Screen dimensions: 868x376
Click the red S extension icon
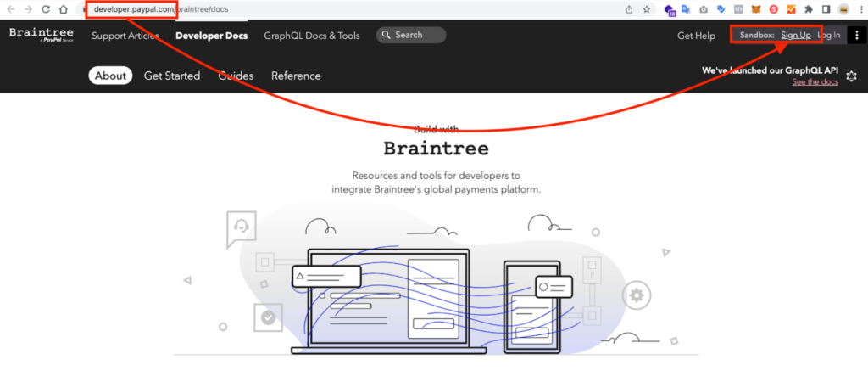[773, 9]
